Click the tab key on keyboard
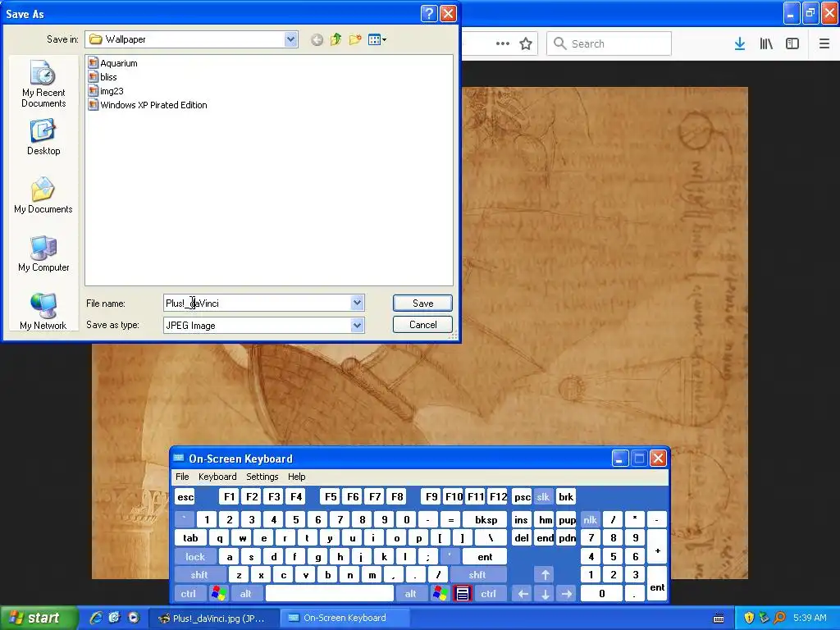Screen dimensions: 840x630 click(x=190, y=538)
